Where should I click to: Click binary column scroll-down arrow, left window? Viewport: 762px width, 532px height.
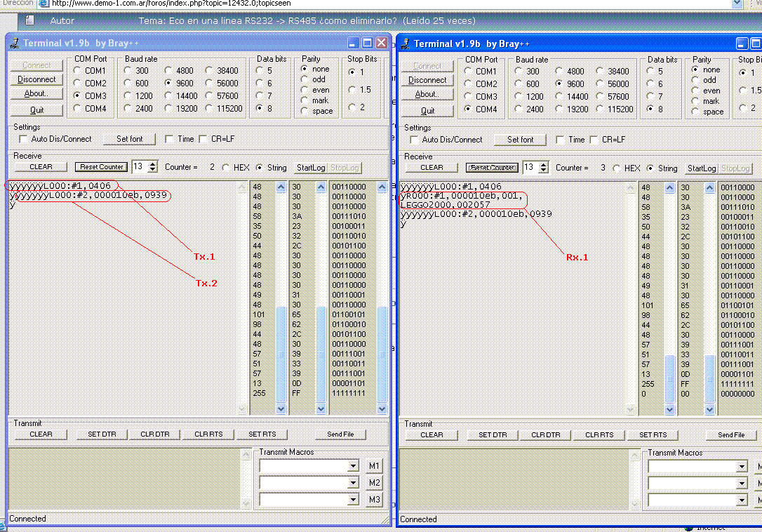(x=382, y=409)
